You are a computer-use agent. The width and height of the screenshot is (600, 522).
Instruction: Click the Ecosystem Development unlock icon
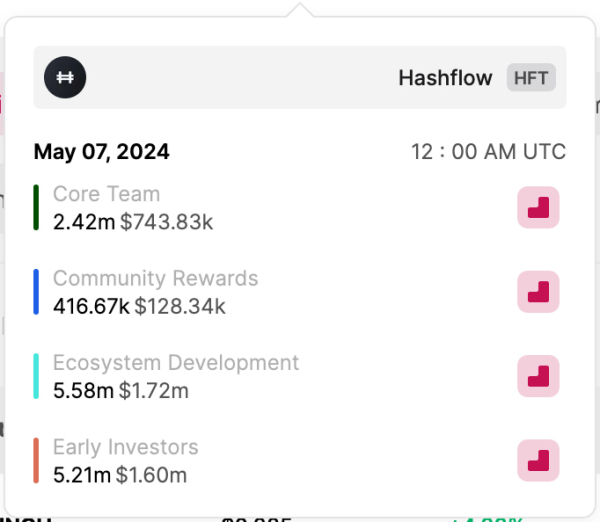coord(538,375)
